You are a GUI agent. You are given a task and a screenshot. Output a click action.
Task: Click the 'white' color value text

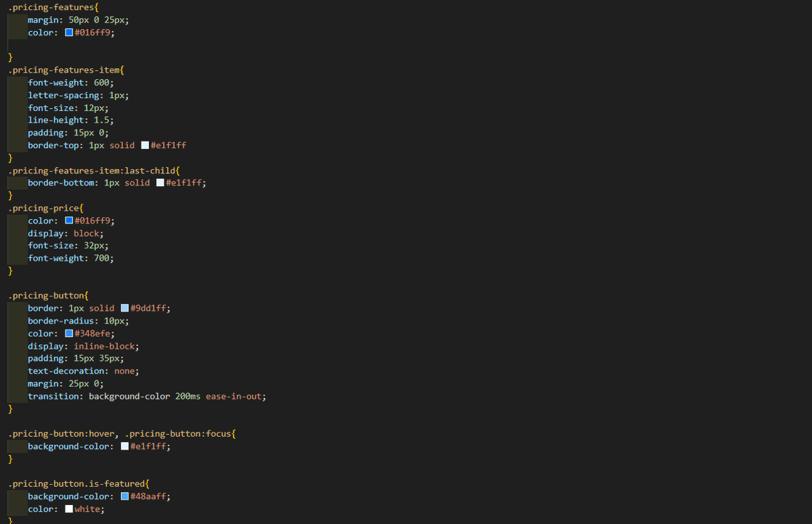pyautogui.click(x=87, y=509)
